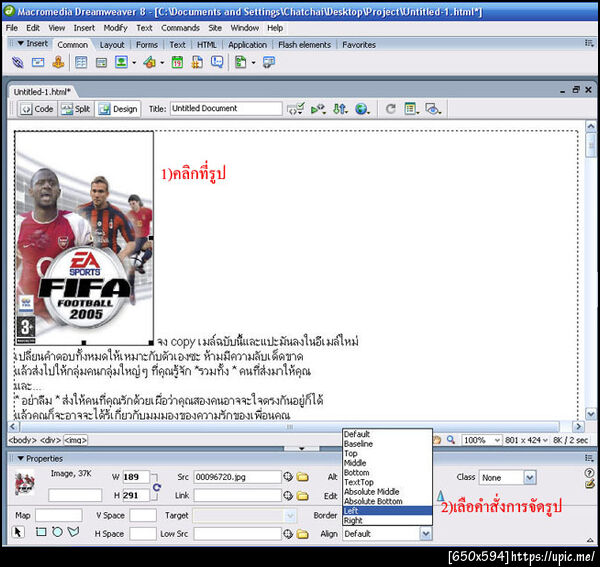Screen dimensions: 600x567
Task: Reset the image size icon
Action: [157, 487]
